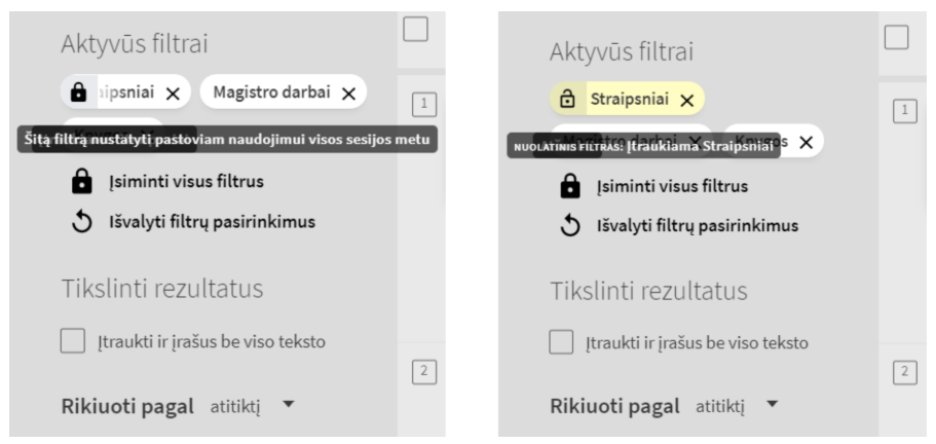Viewport: 936px width, 444px height.
Task: Tick the select-all checkbox at top of right panel
Action: [897, 38]
